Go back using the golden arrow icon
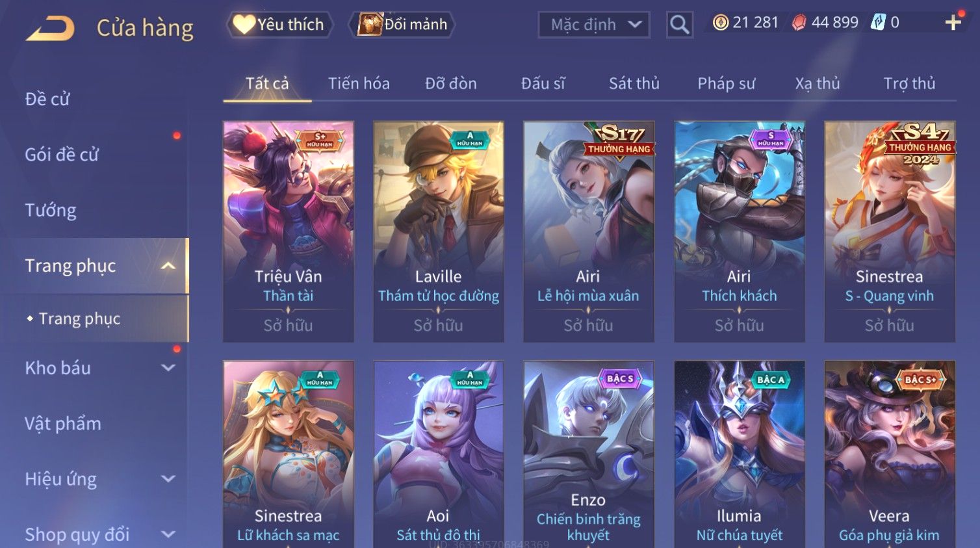 50,28
